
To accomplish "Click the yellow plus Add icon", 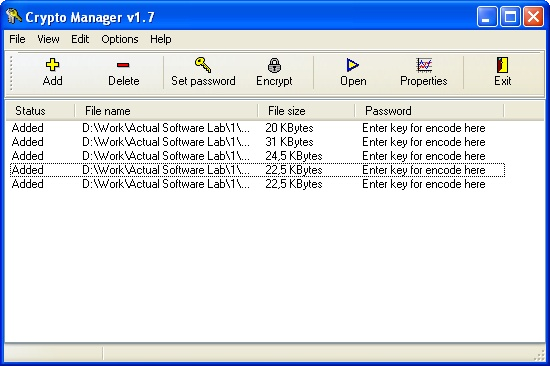I will point(52,65).
